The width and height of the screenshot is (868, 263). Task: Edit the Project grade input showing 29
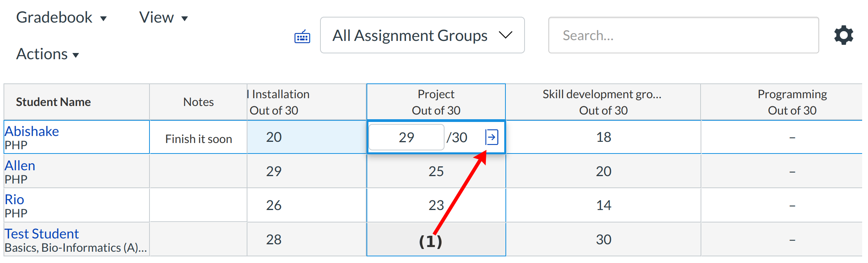point(406,137)
